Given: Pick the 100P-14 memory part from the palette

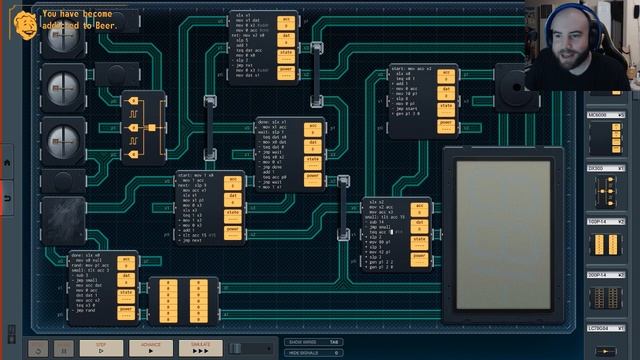Looking at the screenshot, I should (606, 245).
